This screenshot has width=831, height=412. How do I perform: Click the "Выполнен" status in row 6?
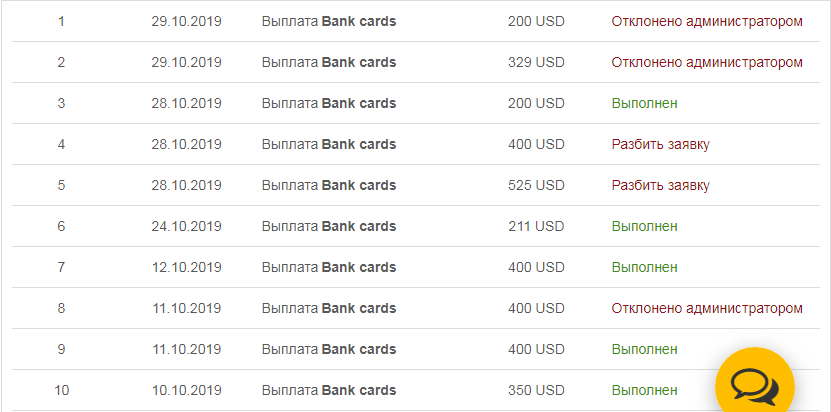[x=644, y=226]
